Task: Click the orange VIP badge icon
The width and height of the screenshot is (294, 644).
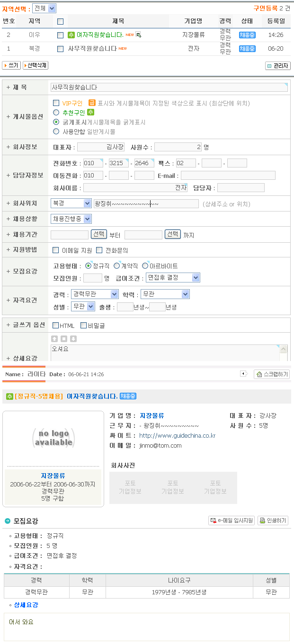Action: 92,103
